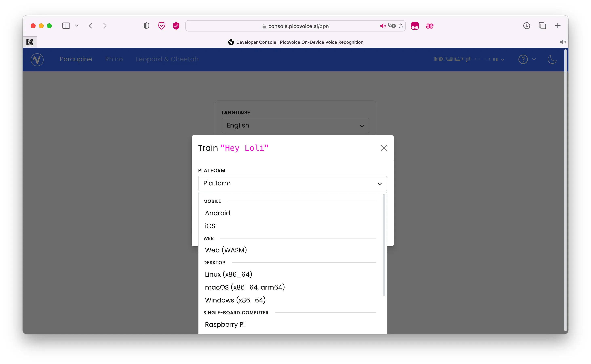Screen dimensions: 591x364
Task: Open the Leopard & Cheetah tab
Action: (x=167, y=59)
